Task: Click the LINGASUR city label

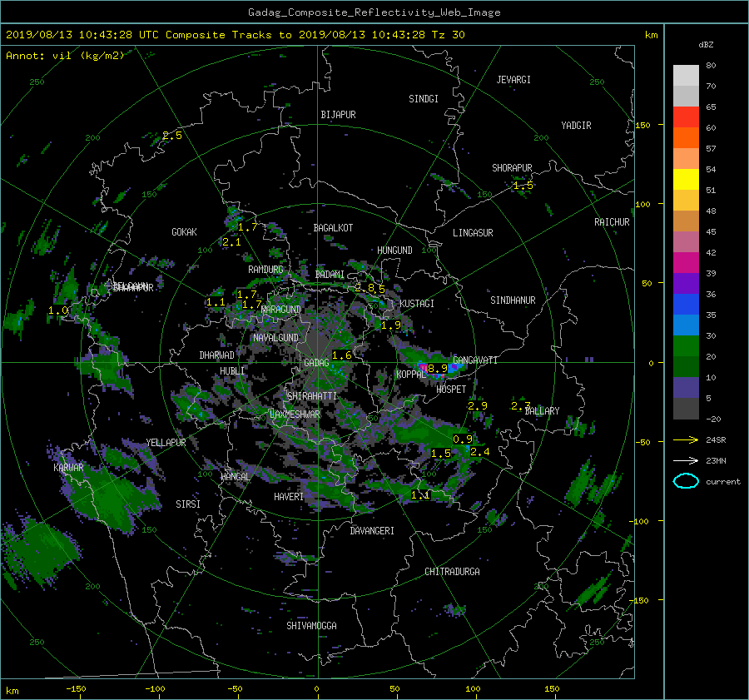Action: click(x=473, y=233)
